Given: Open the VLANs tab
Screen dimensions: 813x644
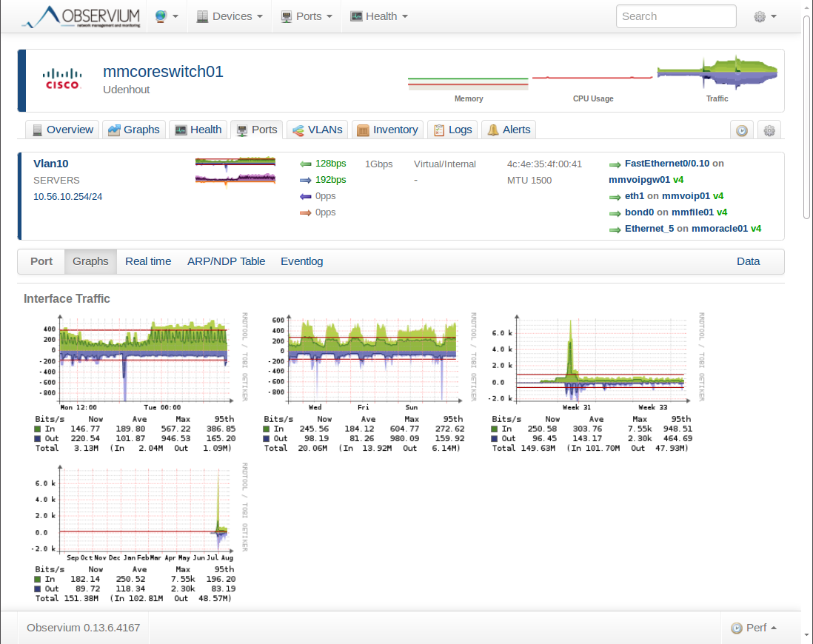Looking at the screenshot, I should 318,130.
